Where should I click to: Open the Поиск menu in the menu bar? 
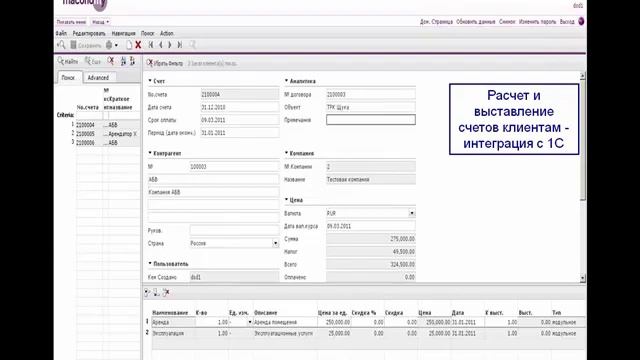(148, 33)
